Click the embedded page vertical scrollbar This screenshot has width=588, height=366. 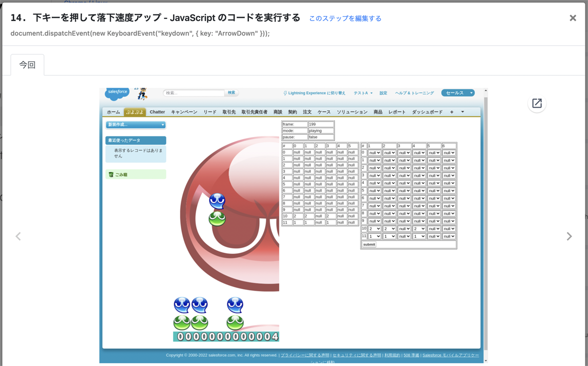(x=486, y=223)
